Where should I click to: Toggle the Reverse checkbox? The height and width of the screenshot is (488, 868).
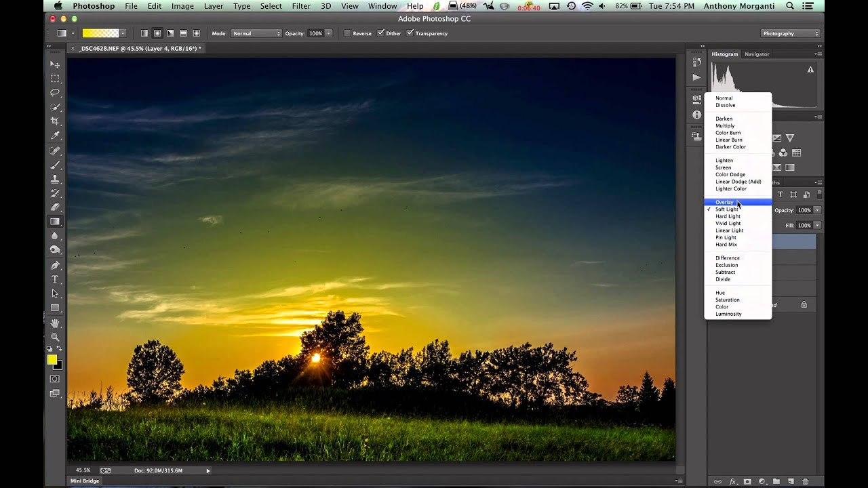[347, 33]
